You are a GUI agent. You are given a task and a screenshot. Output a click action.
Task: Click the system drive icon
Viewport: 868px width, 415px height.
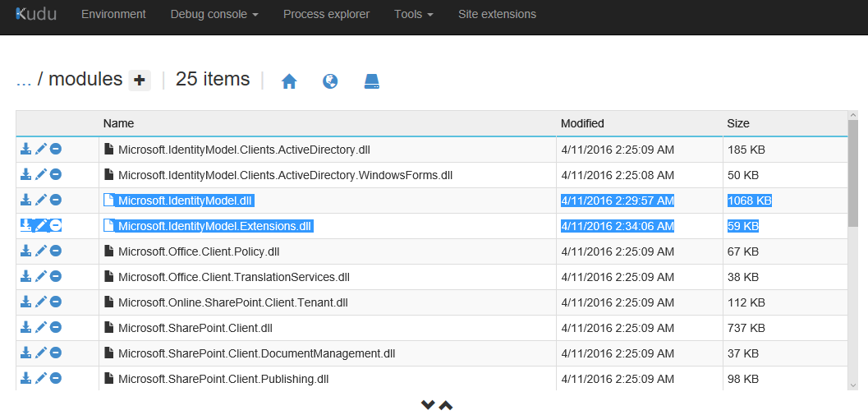click(372, 81)
